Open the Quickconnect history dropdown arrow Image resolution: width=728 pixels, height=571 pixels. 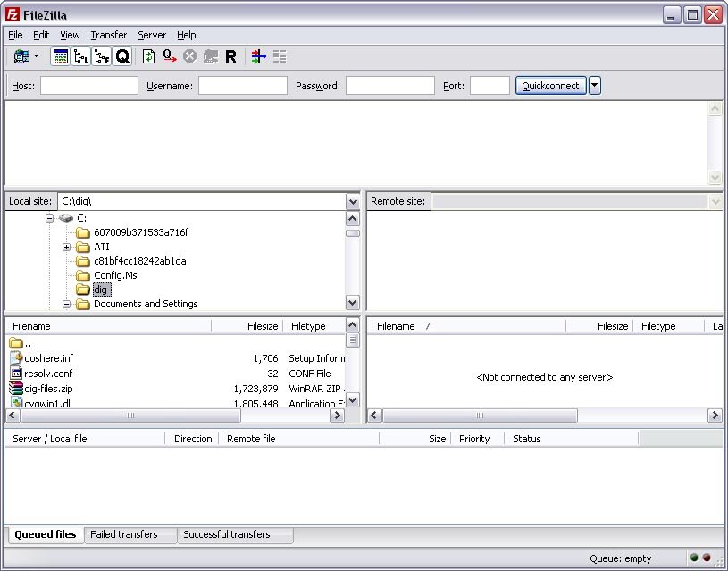(x=595, y=86)
